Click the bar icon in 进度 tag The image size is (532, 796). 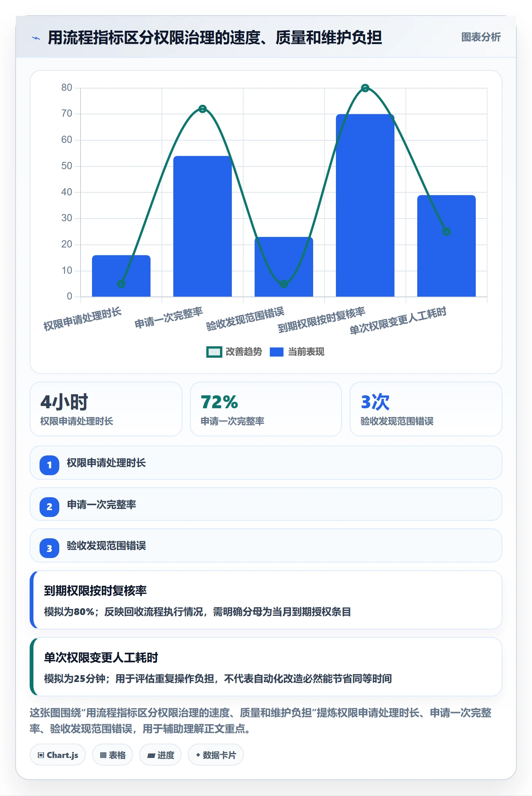(x=151, y=756)
